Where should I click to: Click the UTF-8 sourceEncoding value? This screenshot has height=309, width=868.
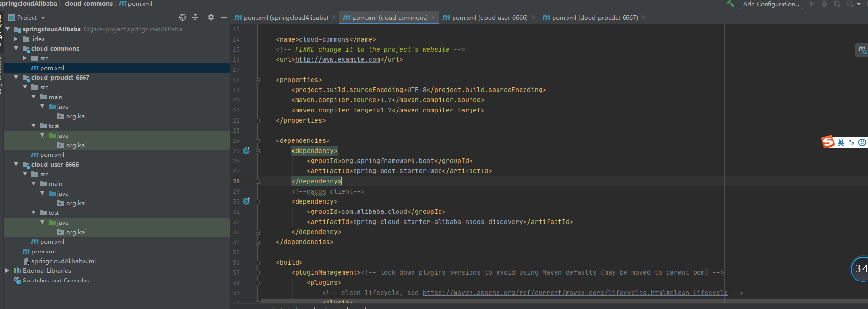pos(417,90)
